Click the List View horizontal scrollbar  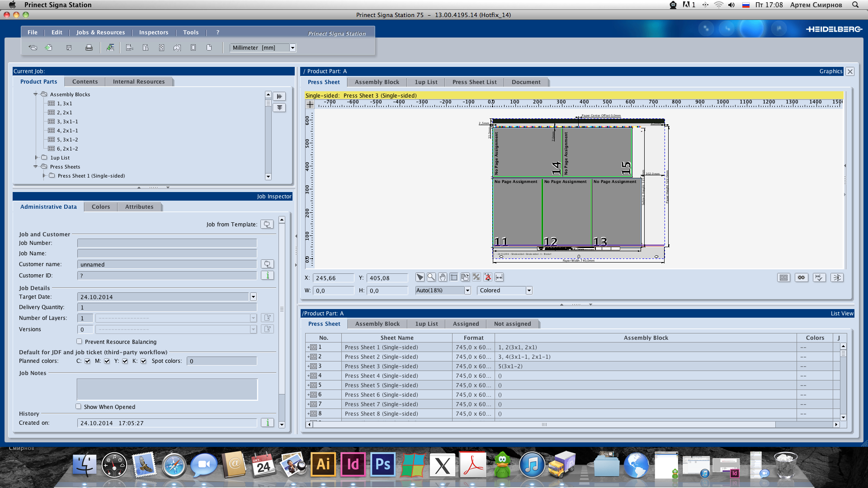click(x=572, y=425)
